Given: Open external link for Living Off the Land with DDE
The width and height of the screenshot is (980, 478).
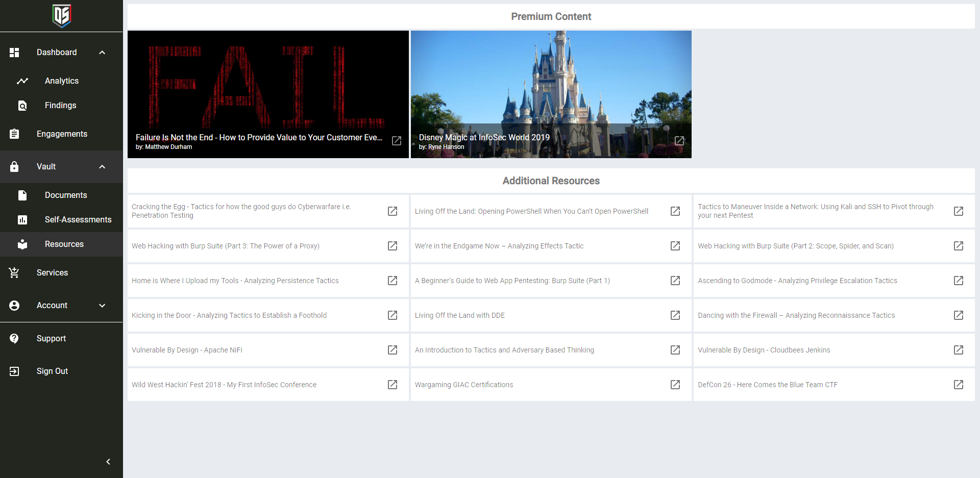Looking at the screenshot, I should tap(675, 315).
